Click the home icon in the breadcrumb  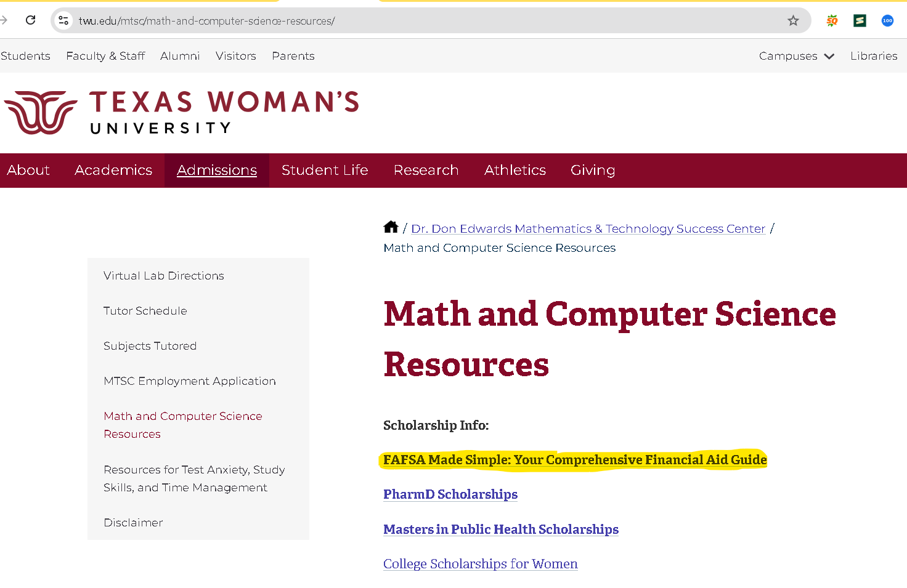pos(391,227)
